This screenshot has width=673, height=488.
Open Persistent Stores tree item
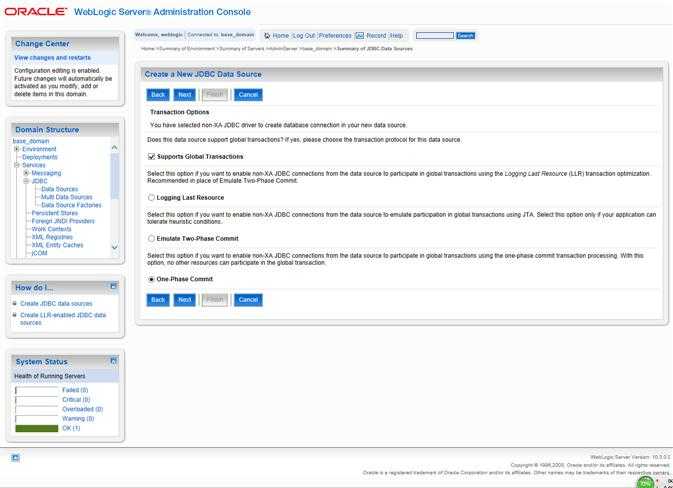55,213
